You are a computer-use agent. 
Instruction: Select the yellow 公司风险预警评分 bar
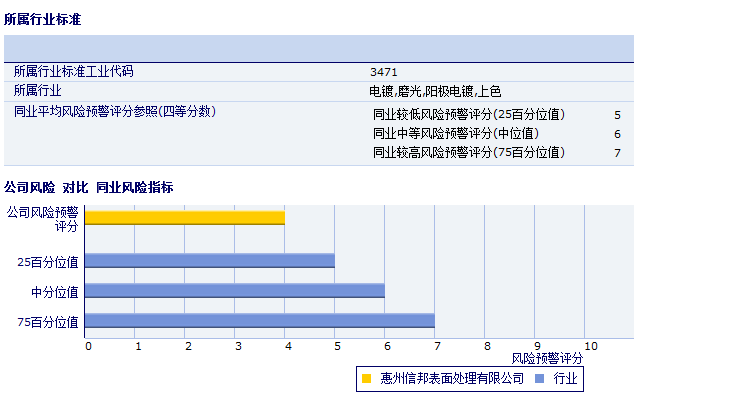tap(185, 217)
